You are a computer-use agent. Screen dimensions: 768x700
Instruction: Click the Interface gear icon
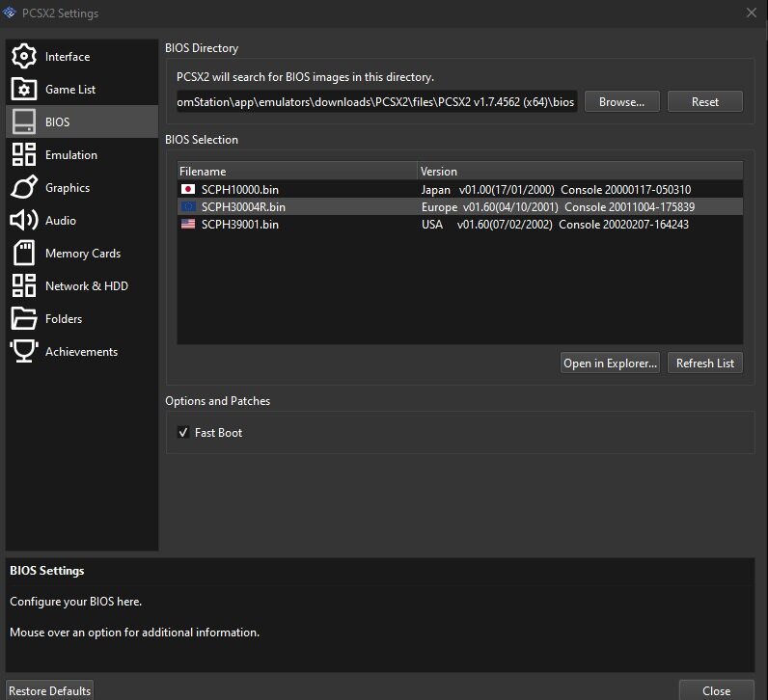[23, 56]
